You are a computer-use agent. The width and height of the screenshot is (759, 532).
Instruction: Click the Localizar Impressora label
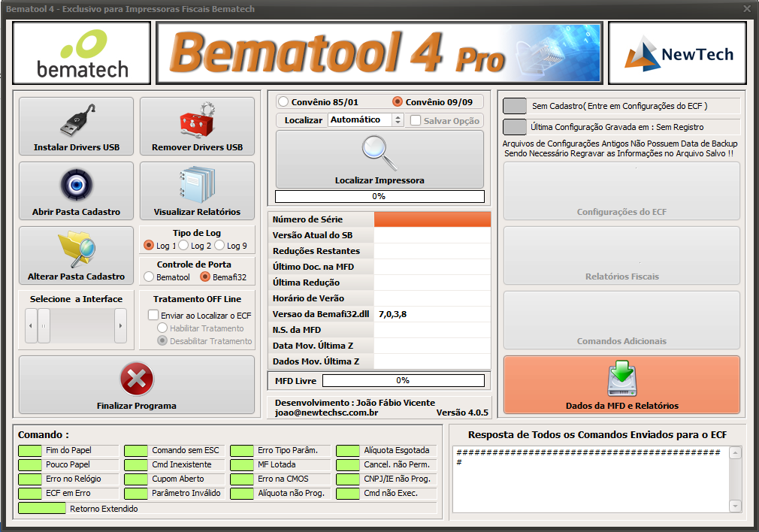[379, 180]
